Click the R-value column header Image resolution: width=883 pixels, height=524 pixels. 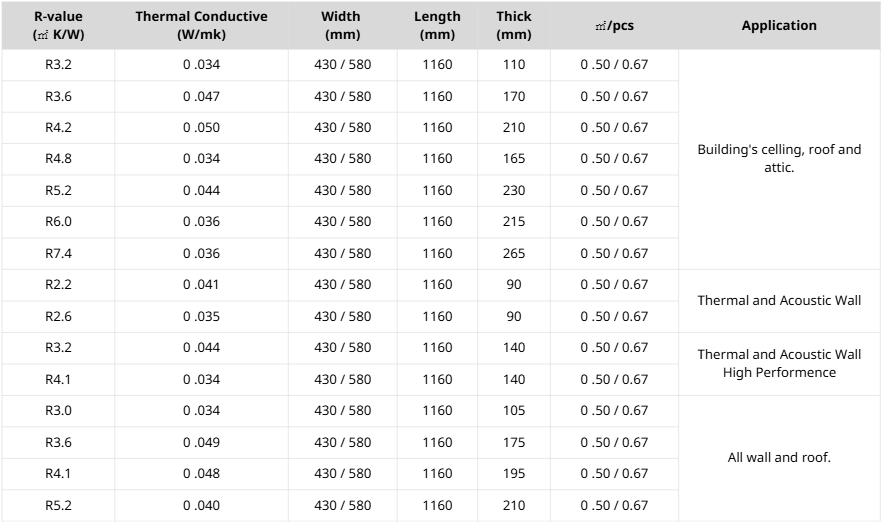(x=58, y=25)
